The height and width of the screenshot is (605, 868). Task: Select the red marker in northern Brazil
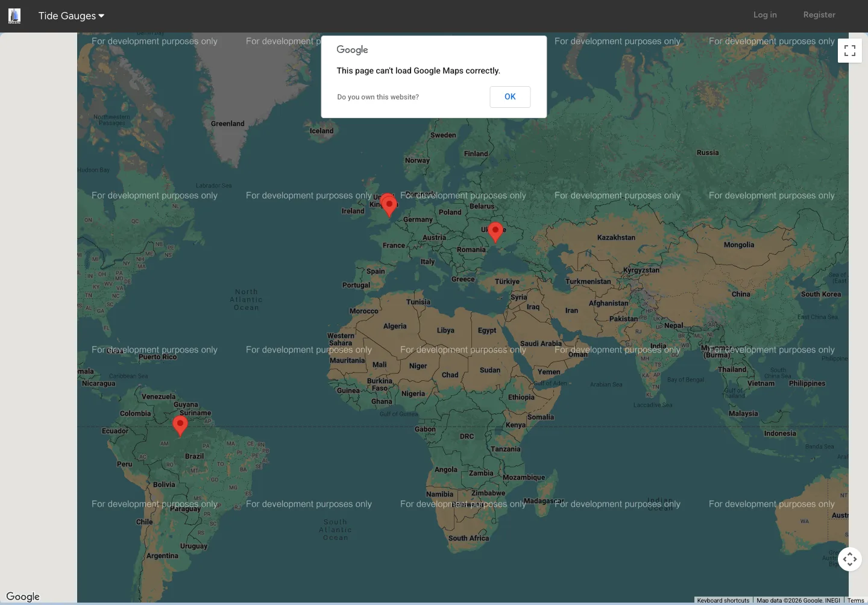point(180,425)
